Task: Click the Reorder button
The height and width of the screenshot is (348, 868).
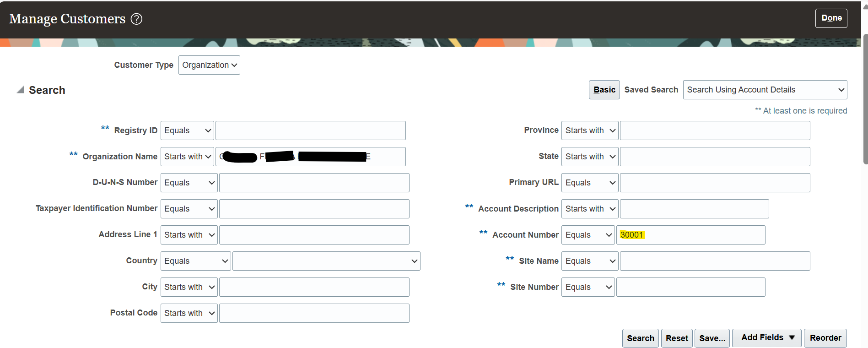Action: click(x=825, y=338)
